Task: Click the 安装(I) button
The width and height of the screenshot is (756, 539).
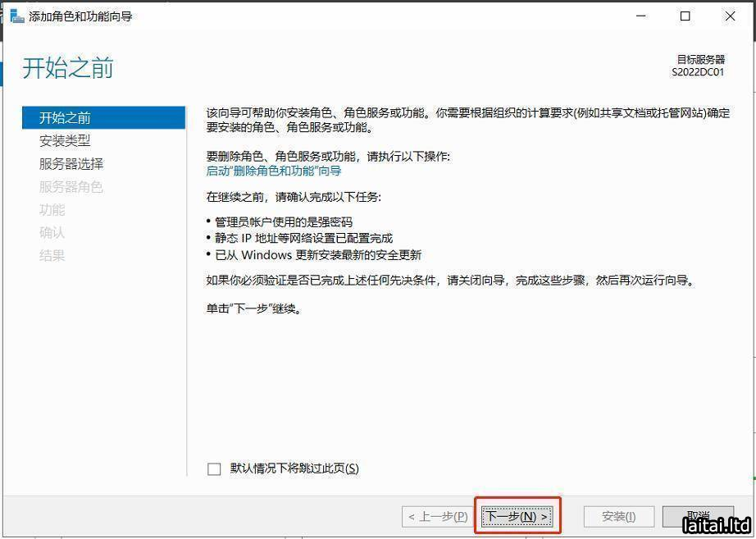Action: point(619,517)
